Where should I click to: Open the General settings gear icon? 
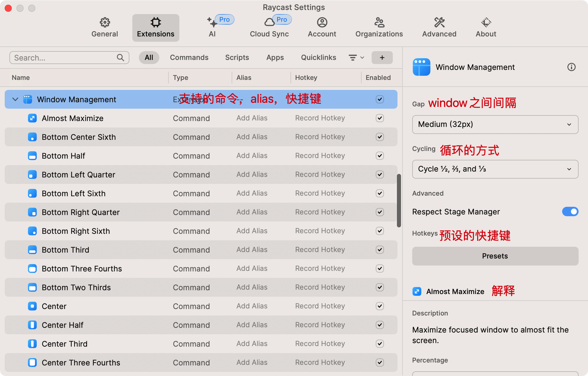tap(105, 22)
